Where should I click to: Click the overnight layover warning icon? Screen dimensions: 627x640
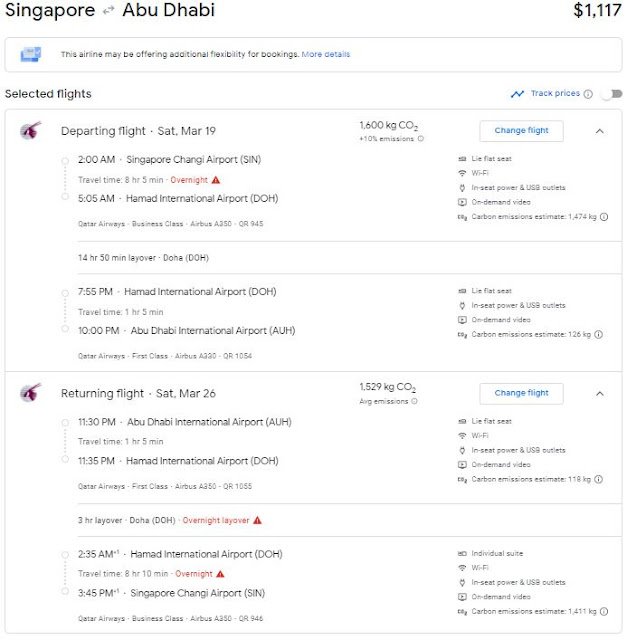point(257,520)
